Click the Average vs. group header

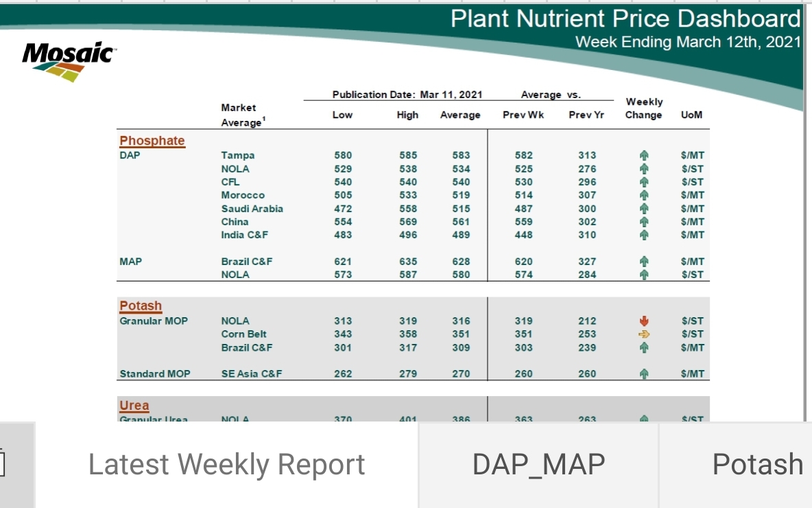point(551,95)
